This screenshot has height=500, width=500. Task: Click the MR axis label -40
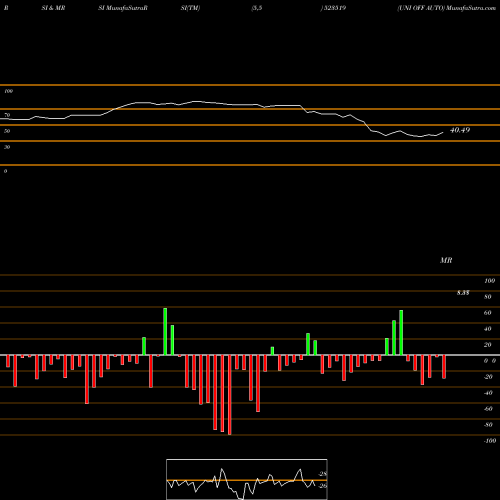tap(488, 393)
